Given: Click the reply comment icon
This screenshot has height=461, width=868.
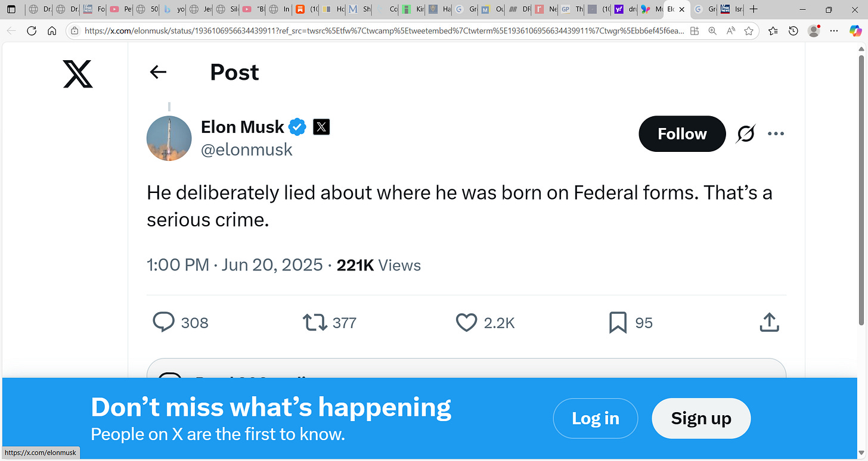Looking at the screenshot, I should (163, 322).
